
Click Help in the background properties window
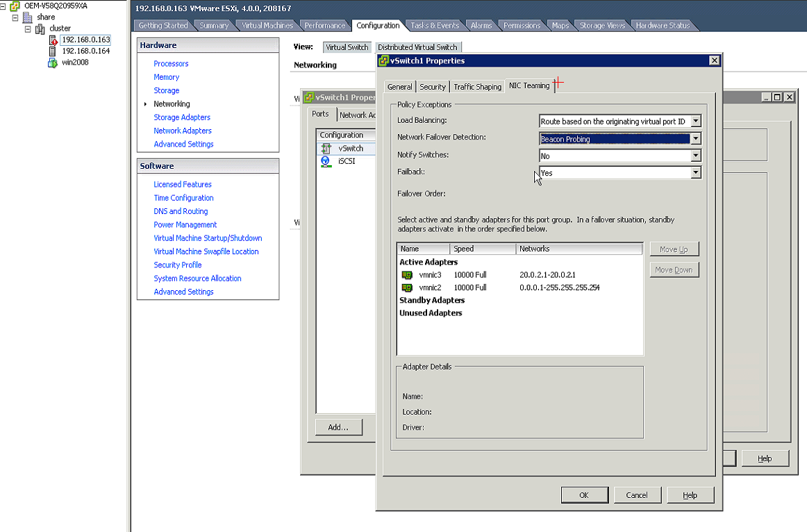[x=765, y=458]
